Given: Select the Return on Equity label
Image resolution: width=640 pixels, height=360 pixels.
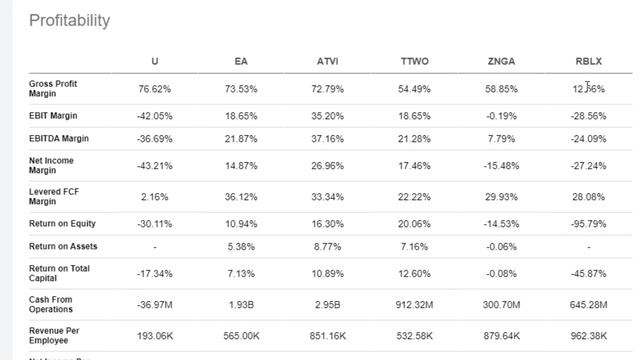Looking at the screenshot, I should coord(62,223).
